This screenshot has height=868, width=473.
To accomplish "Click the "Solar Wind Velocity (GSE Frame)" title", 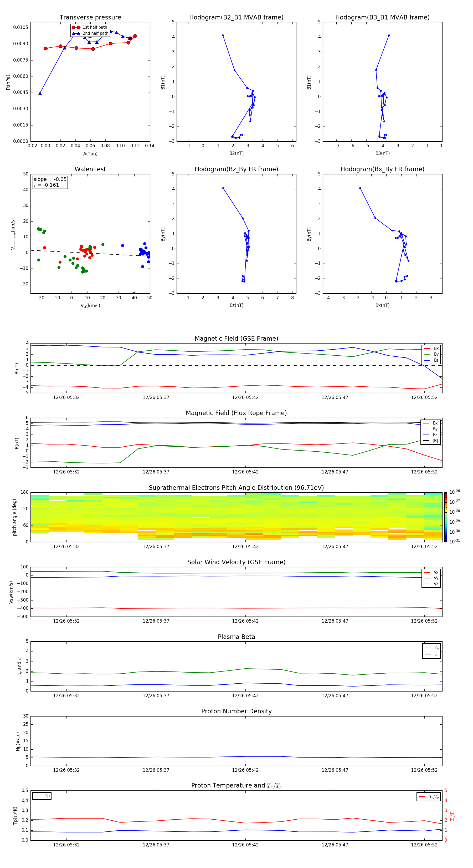I will [236, 562].
